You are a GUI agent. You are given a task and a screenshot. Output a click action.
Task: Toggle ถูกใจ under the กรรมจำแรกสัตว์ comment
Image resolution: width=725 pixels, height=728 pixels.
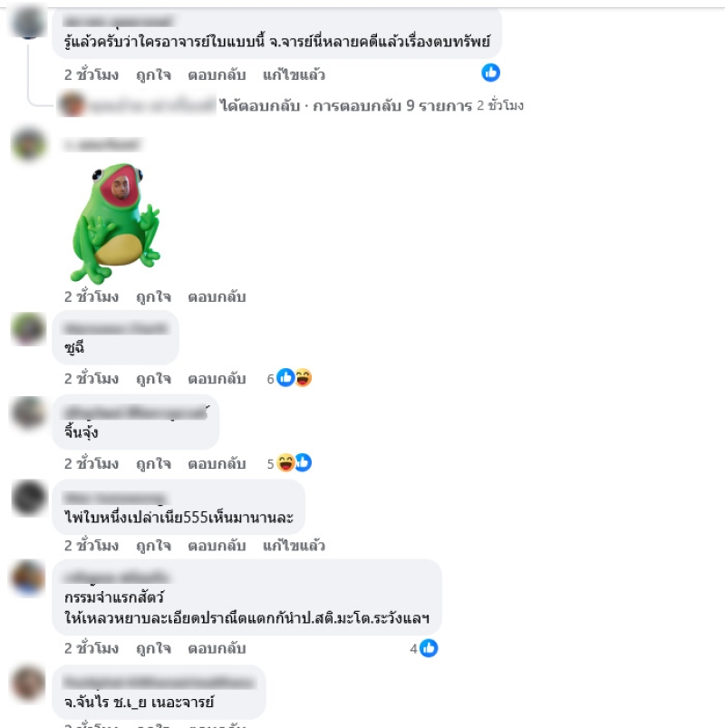point(154,648)
